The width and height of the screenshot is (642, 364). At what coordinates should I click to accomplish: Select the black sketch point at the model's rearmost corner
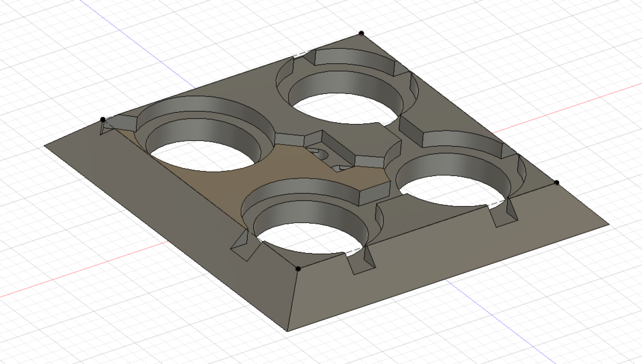[x=361, y=33]
